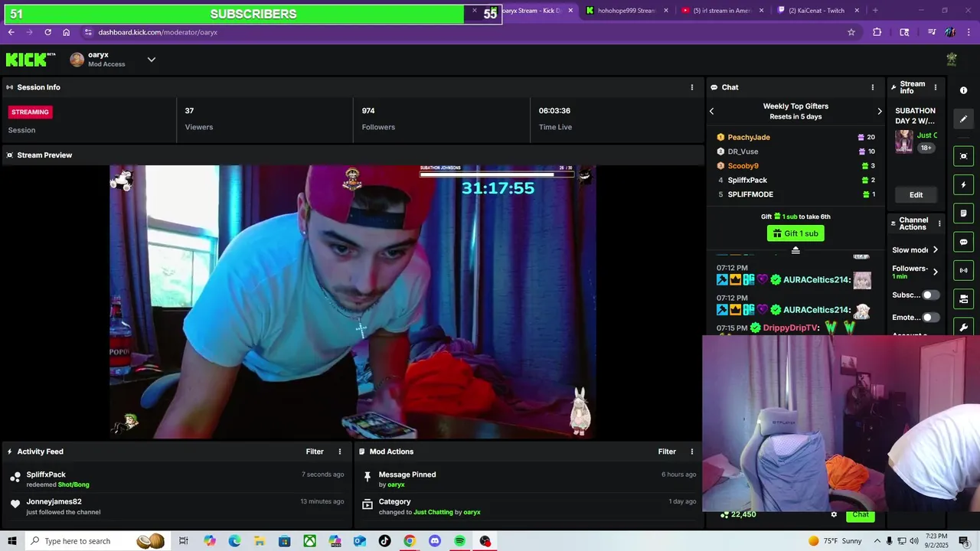The width and height of the screenshot is (980, 551).
Task: Click SpliffxPack in the Activity Feed
Action: click(46, 474)
